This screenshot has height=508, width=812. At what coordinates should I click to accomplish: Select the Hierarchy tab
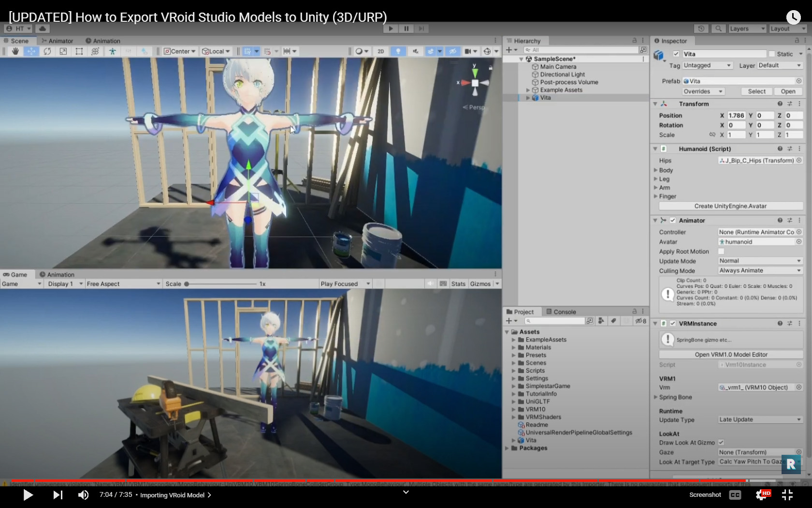tap(524, 41)
